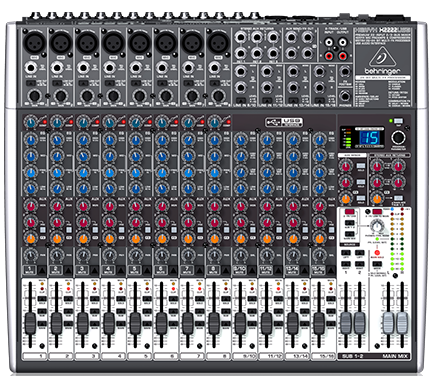Click the upper line in 9/10 jack
Image resolution: width=433 pixels, height=376 pixels.
(x=241, y=71)
